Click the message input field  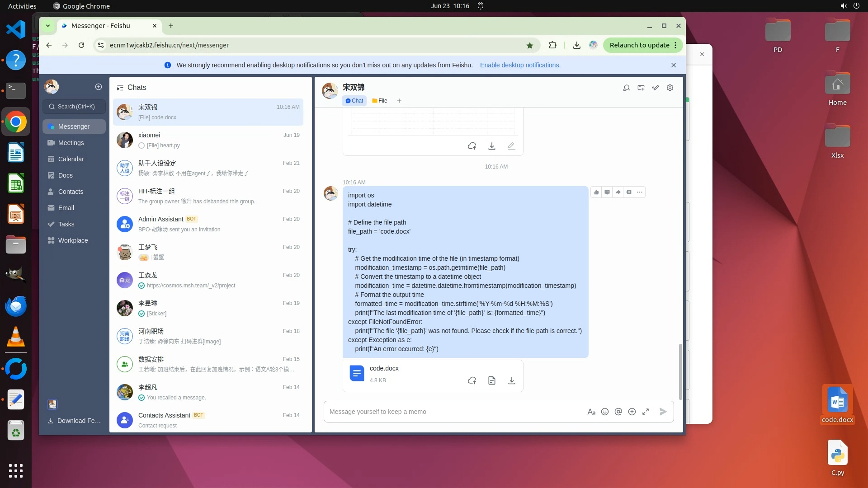pos(452,412)
